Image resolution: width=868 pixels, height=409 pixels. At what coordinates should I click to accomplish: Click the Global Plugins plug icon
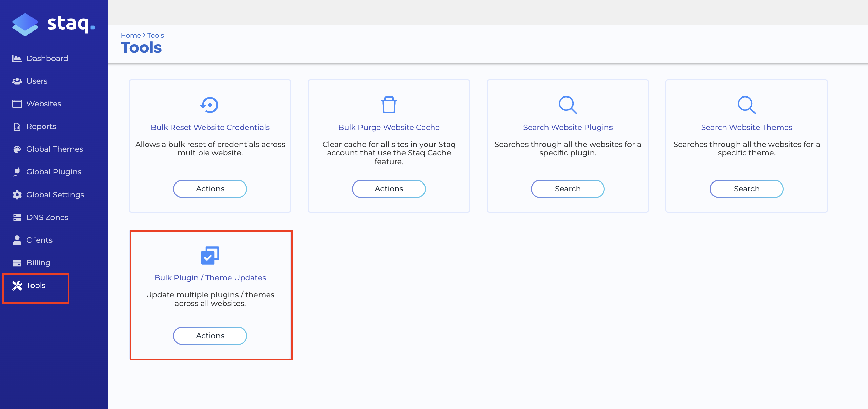[17, 172]
